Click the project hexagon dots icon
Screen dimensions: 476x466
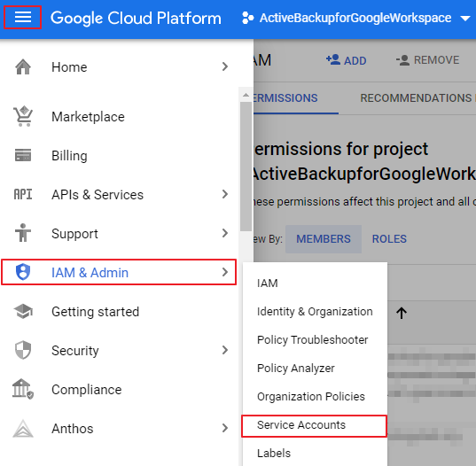point(247,18)
